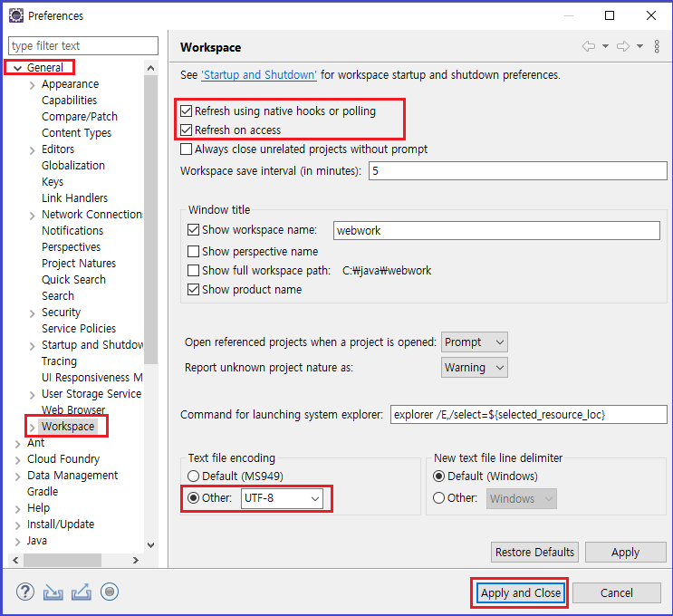Click the horizontal scrollbar right arrow

click(x=136, y=560)
